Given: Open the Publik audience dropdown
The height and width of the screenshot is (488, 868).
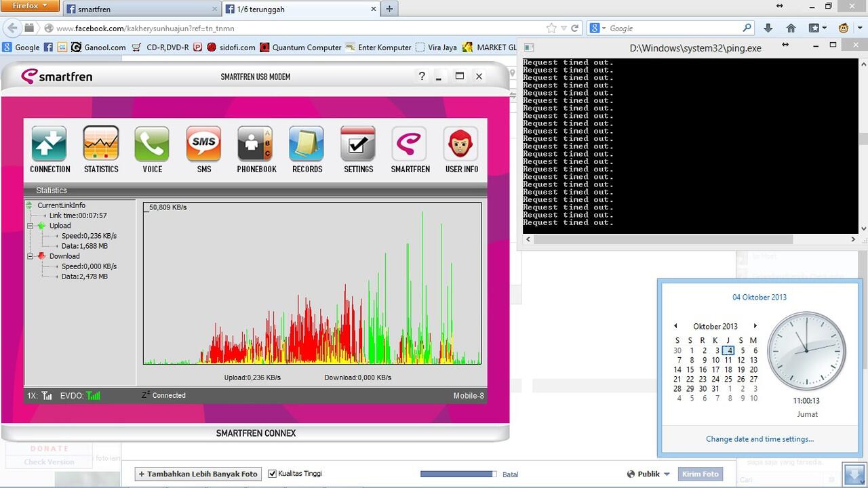Looking at the screenshot, I should pos(648,474).
